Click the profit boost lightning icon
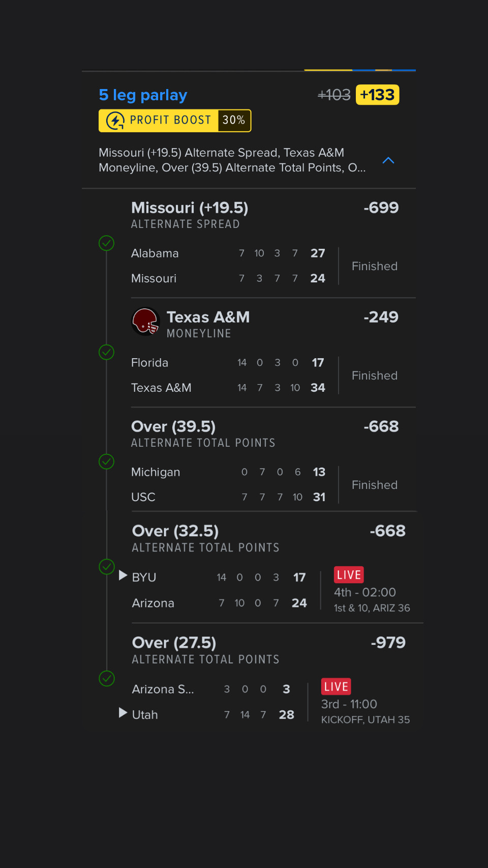The height and width of the screenshot is (868, 488). click(x=115, y=121)
